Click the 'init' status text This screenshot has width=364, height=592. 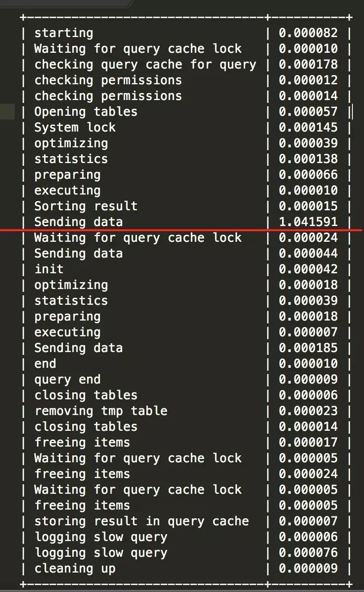pos(49,269)
